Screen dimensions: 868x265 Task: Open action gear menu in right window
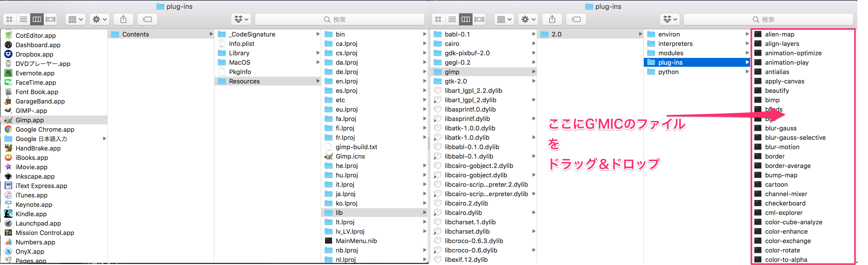(x=528, y=20)
